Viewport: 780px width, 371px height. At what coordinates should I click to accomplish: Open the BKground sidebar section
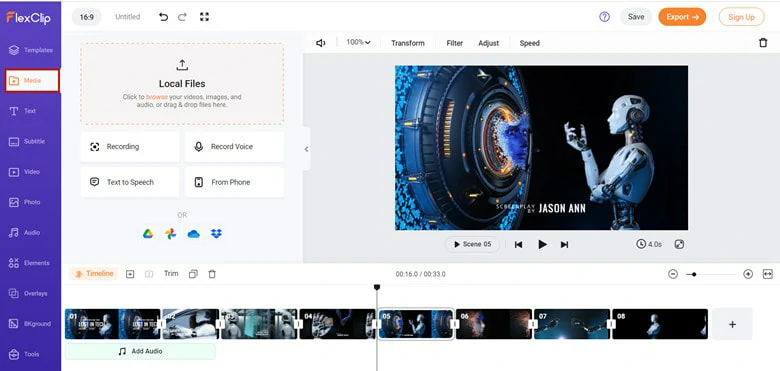pyautogui.click(x=30, y=324)
